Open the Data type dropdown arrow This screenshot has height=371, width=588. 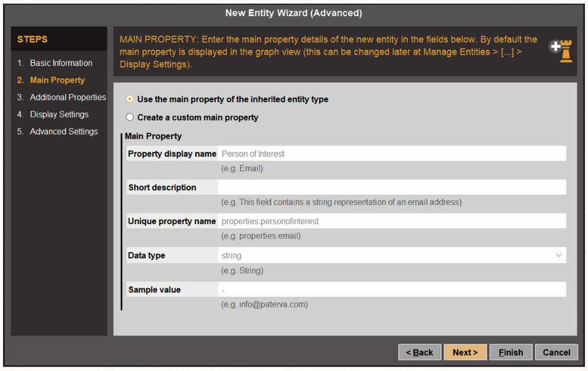558,255
